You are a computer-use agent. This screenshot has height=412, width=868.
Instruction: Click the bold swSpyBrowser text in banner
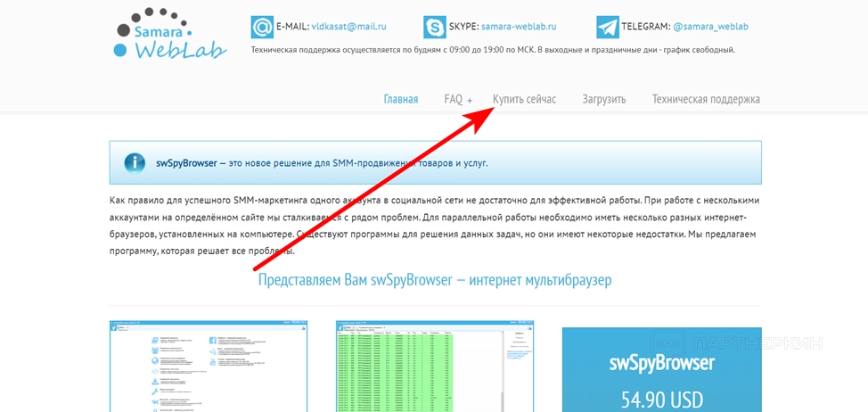(x=186, y=164)
